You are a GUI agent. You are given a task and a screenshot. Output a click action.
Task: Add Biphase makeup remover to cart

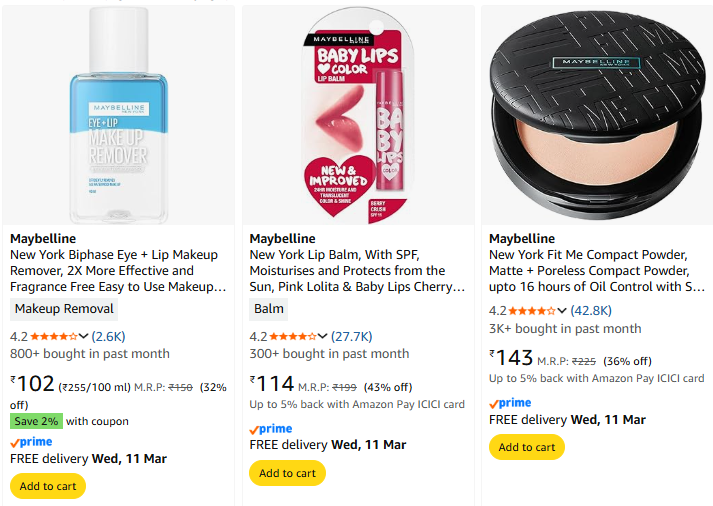coord(48,486)
